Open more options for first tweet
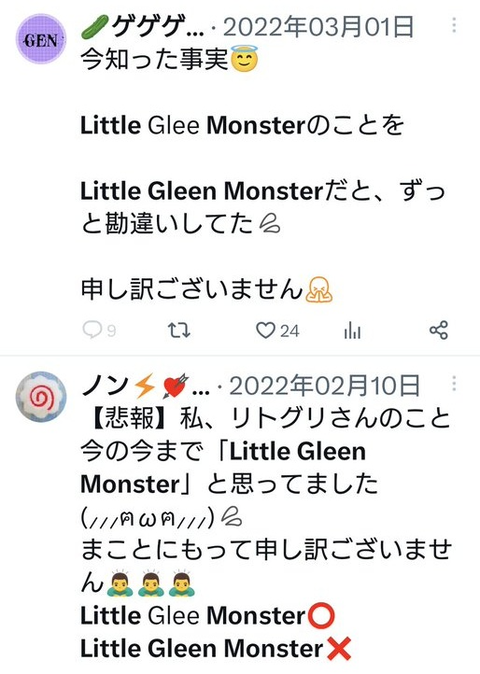 pos(454,26)
